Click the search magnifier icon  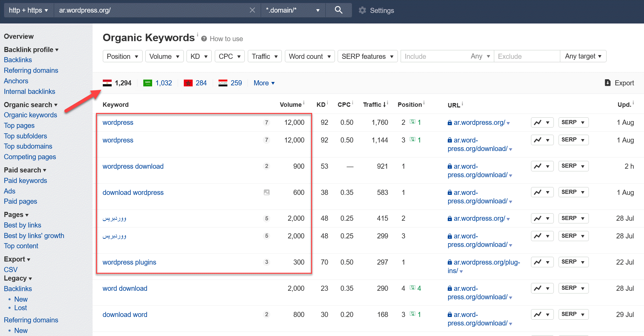pos(338,10)
